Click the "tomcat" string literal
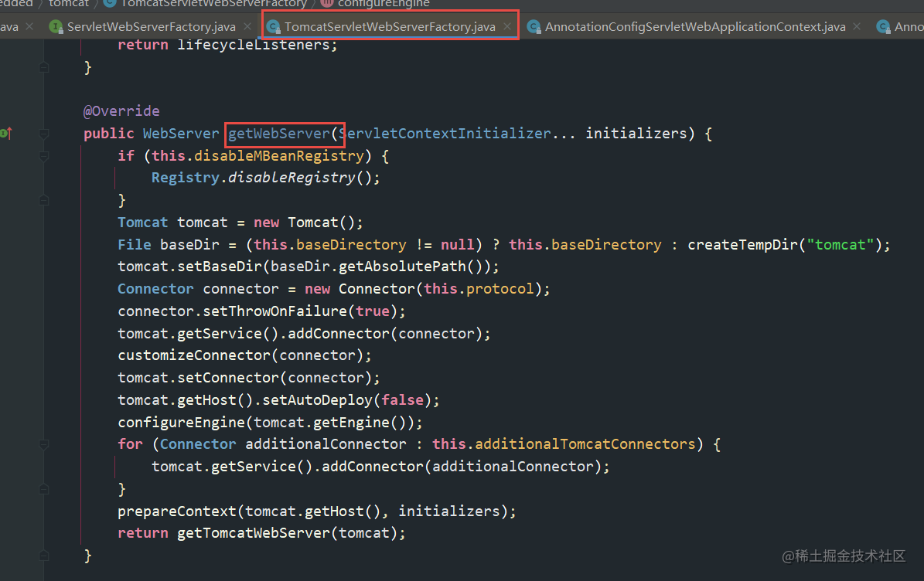The width and height of the screenshot is (924, 581). [840, 245]
